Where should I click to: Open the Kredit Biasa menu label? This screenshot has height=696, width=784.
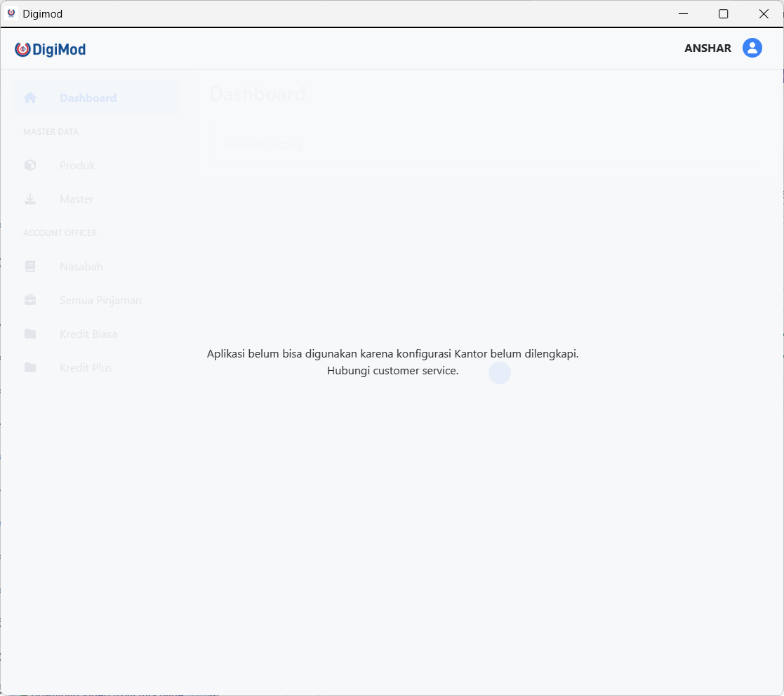[x=88, y=334]
